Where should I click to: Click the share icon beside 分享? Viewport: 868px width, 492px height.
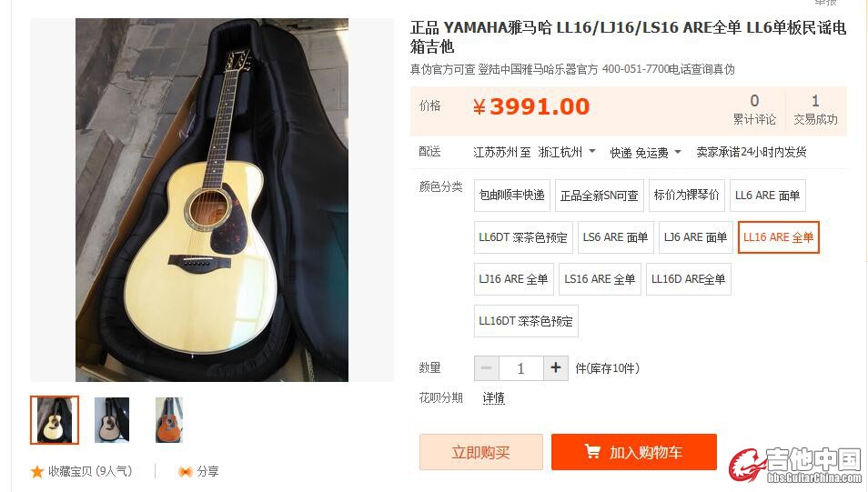[x=186, y=471]
